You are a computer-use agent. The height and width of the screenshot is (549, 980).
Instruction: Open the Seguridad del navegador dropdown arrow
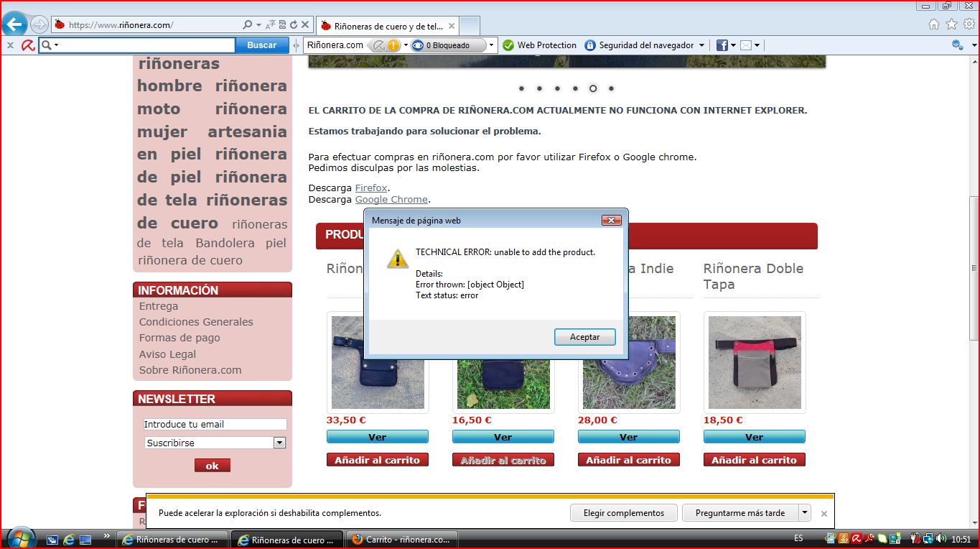click(701, 45)
